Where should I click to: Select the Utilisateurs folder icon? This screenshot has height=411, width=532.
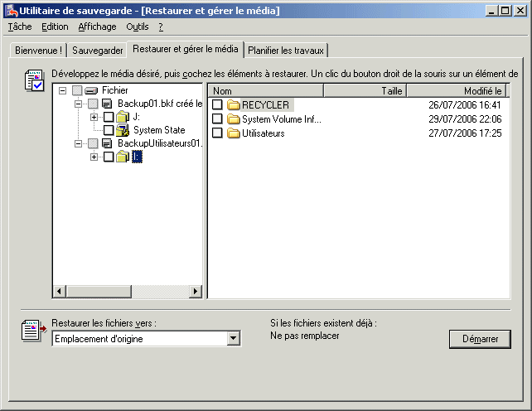(233, 133)
